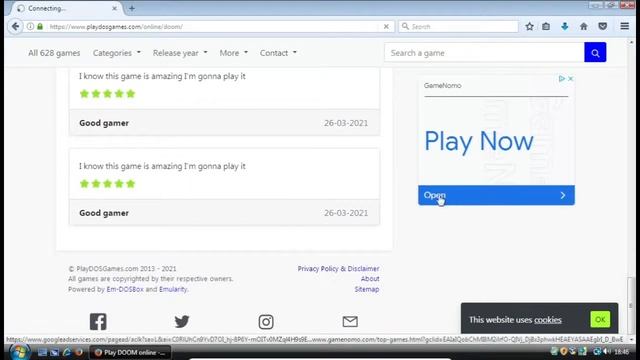Close the Connecting tab
Viewport: 640px width, 360px height.
coord(114,8)
